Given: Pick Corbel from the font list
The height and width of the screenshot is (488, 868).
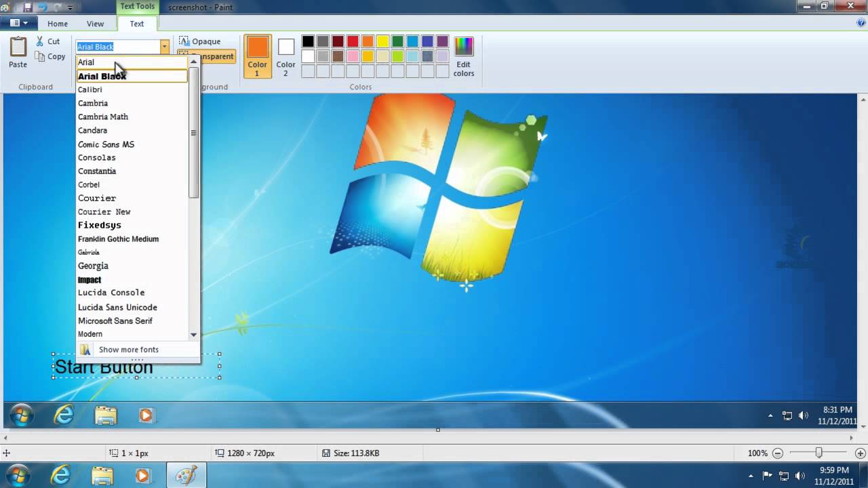Looking at the screenshot, I should coord(132,184).
